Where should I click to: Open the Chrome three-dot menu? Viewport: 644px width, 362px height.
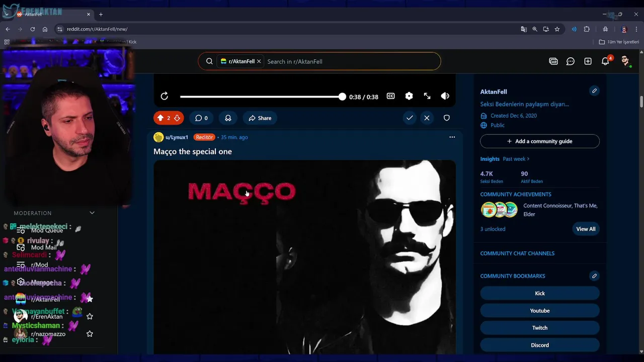pyautogui.click(x=636, y=29)
